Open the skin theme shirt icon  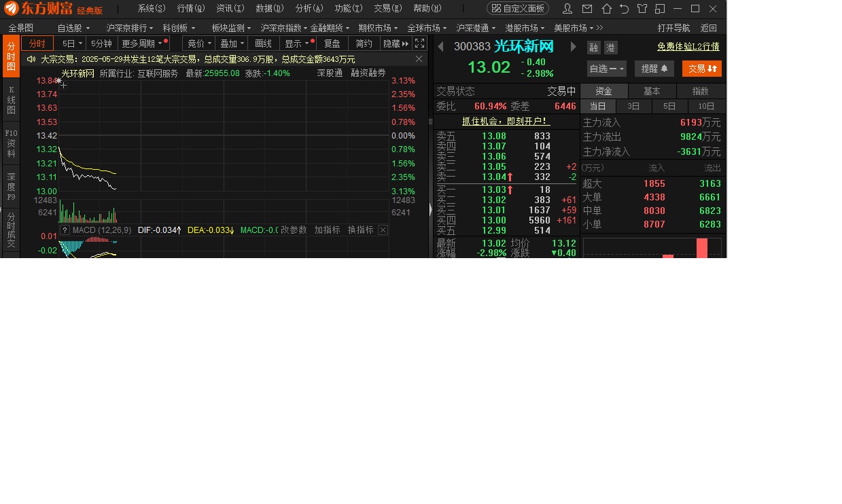(x=642, y=9)
